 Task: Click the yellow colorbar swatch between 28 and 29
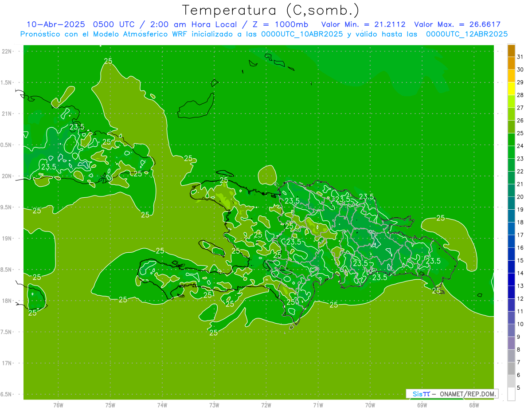tap(511, 89)
